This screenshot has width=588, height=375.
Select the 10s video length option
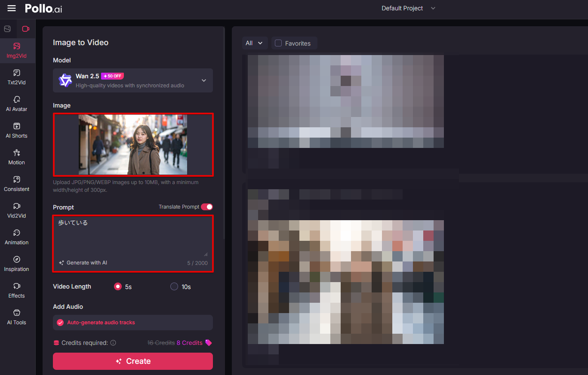(174, 286)
